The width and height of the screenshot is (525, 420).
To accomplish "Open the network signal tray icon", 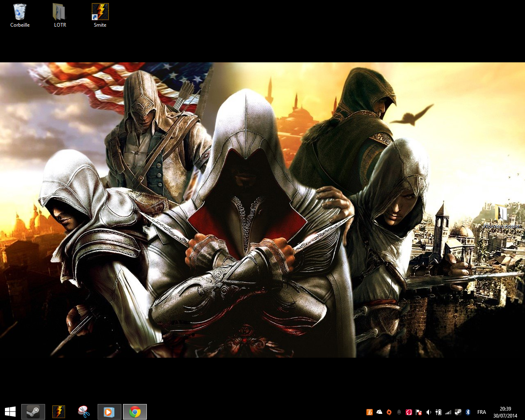I will click(448, 412).
